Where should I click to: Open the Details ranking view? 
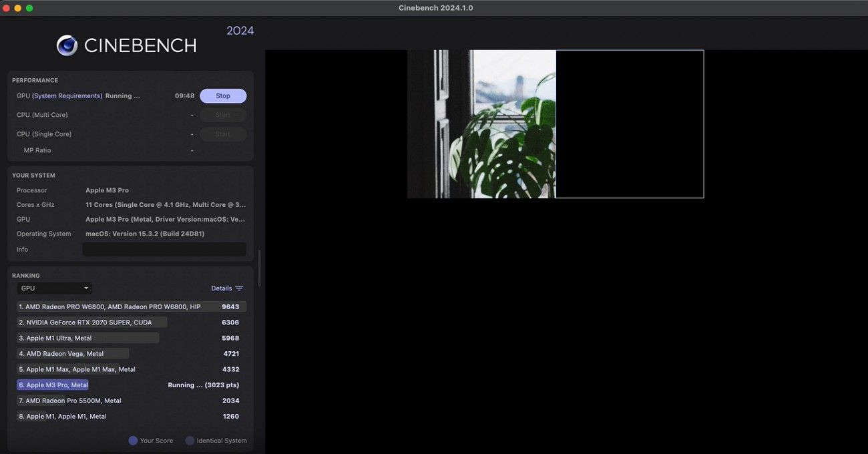coord(222,288)
